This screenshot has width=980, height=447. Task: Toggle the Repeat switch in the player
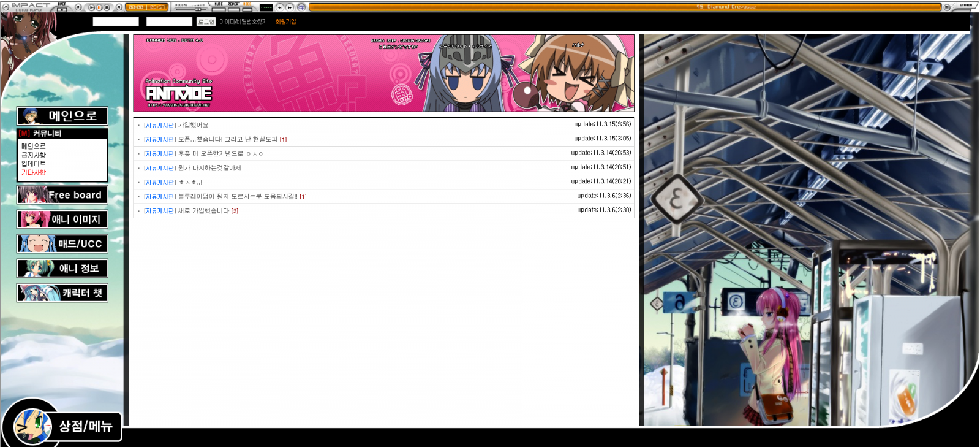tap(233, 9)
